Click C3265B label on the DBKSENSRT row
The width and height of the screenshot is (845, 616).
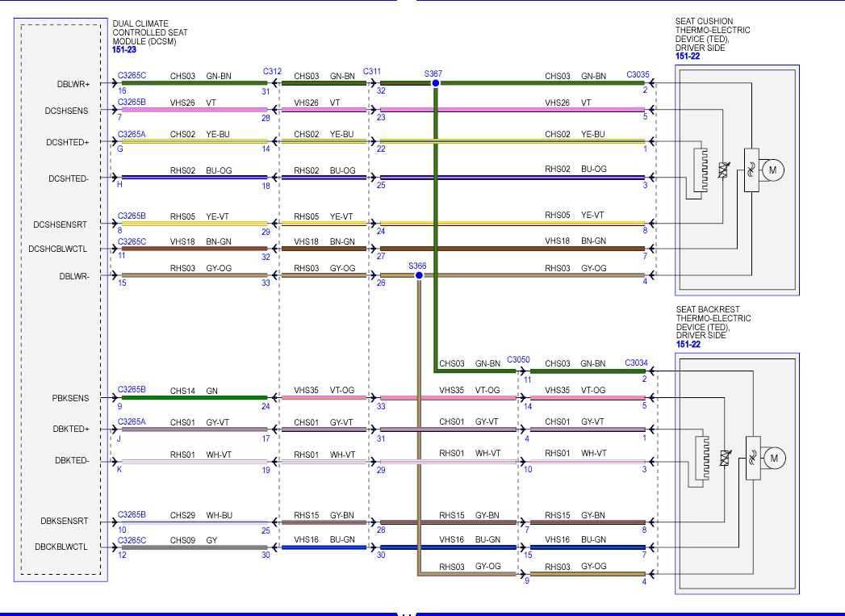point(132,515)
